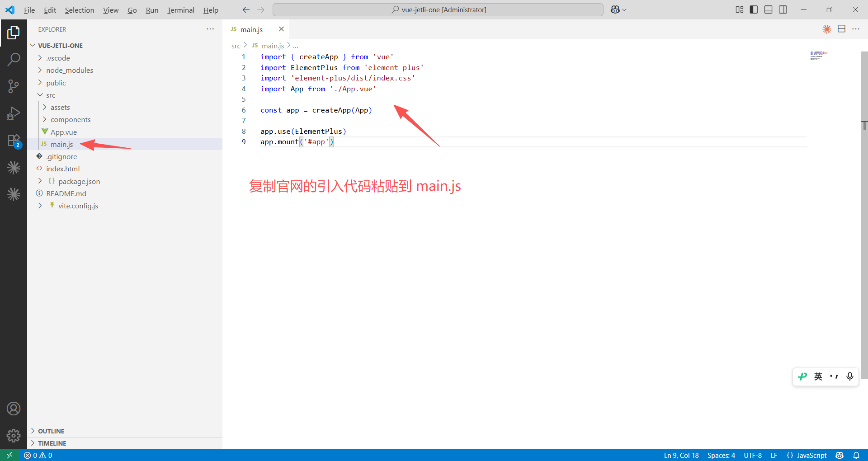Change encoding via UTF-8
Viewport: 868px width, 461px height.
coord(753,455)
